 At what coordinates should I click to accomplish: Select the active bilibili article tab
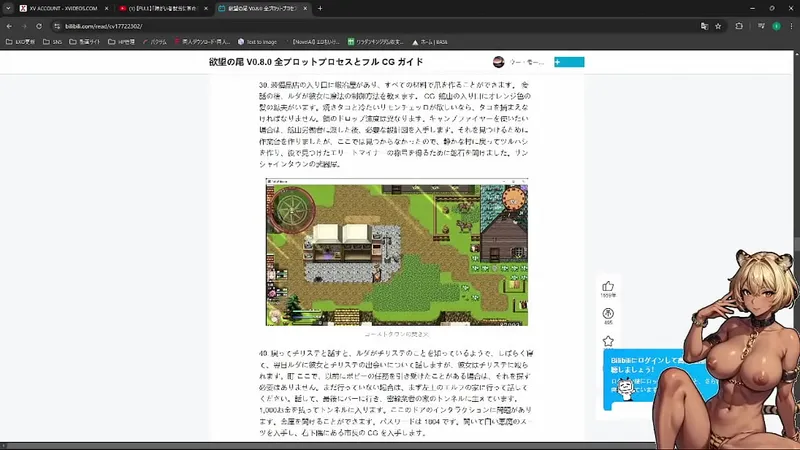pyautogui.click(x=263, y=8)
